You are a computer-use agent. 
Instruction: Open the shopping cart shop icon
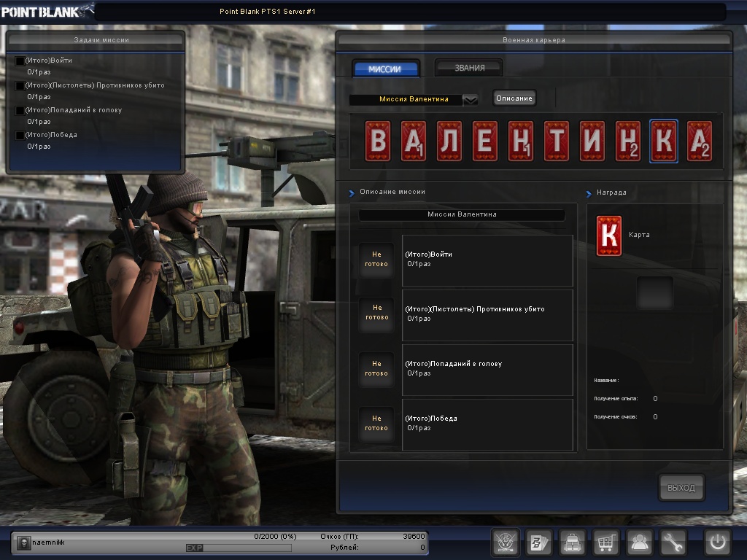click(605, 542)
